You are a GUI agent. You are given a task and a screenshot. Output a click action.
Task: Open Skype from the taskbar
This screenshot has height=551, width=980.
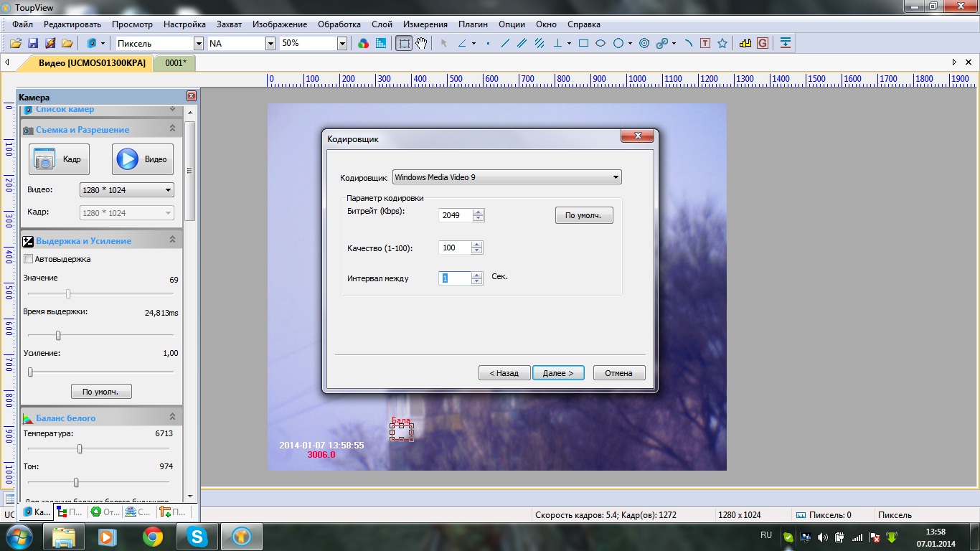pyautogui.click(x=197, y=536)
